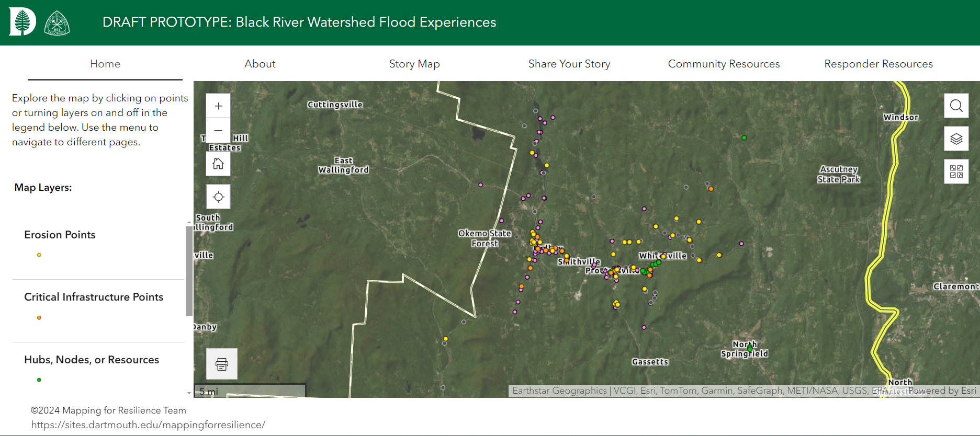980x436 pixels.
Task: Find my location on the map
Action: pos(218,197)
